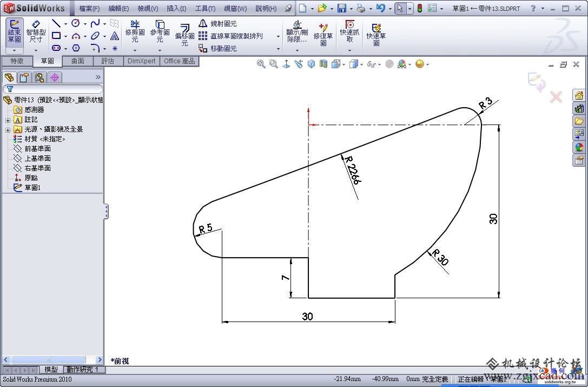Select the Circle sketch tool
The image size is (588, 387).
(x=76, y=24)
